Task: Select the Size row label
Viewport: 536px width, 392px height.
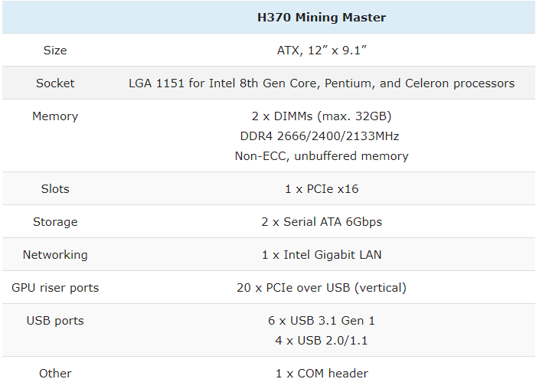Action: pos(55,51)
